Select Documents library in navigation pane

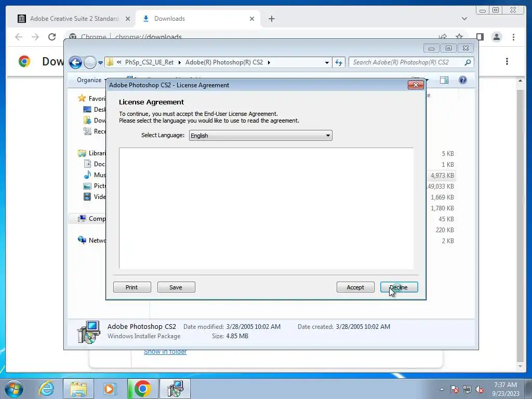coord(95,164)
